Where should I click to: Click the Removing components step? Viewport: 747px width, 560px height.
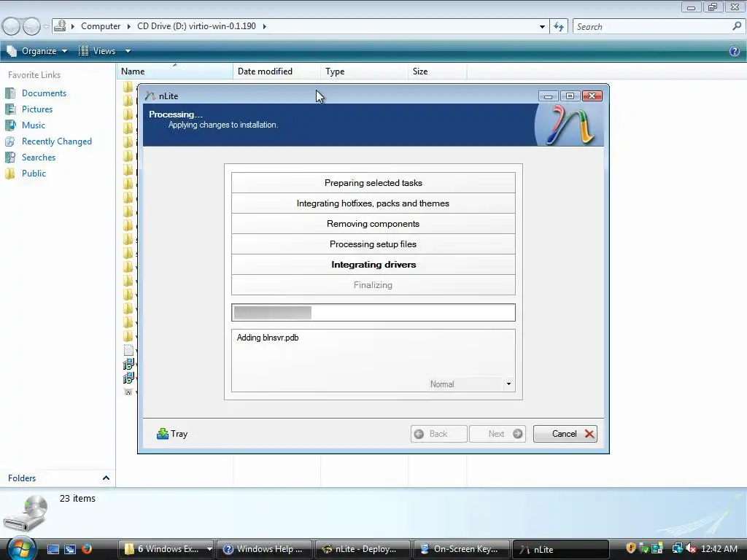(373, 224)
